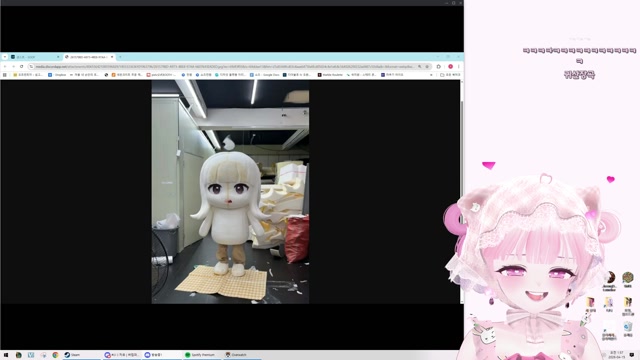Image resolution: width=640 pixels, height=360 pixels.
Task: Click the zoom magnifier icon in address bar
Action: pos(420,67)
